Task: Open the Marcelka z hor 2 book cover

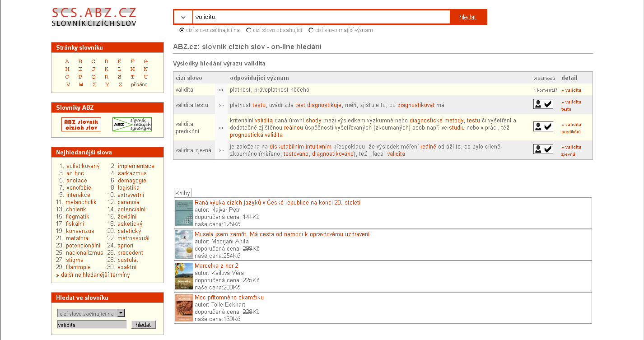Action: click(184, 276)
